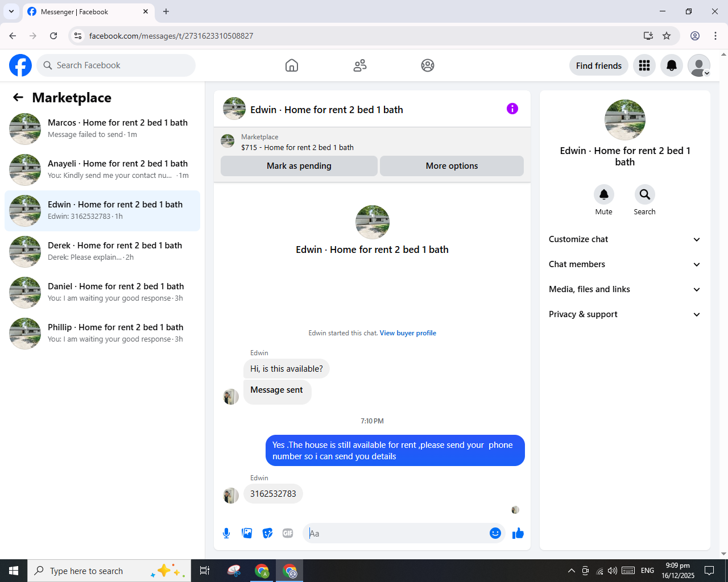View site information icon in address bar
The width and height of the screenshot is (728, 582).
click(78, 36)
